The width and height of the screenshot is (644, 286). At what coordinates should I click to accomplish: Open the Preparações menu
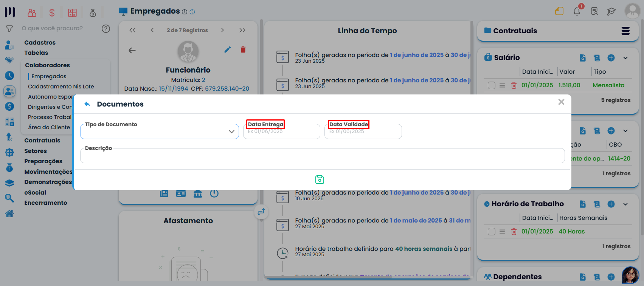click(x=43, y=161)
